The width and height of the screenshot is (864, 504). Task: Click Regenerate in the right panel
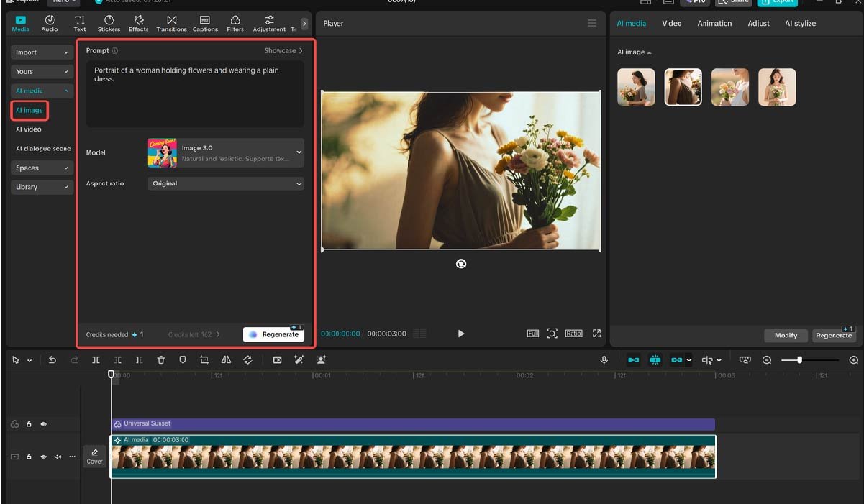coord(834,336)
